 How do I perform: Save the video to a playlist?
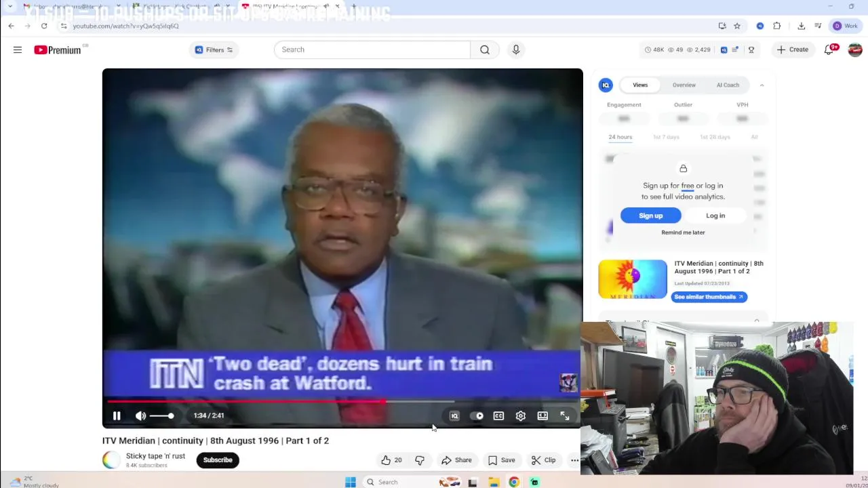pos(502,460)
